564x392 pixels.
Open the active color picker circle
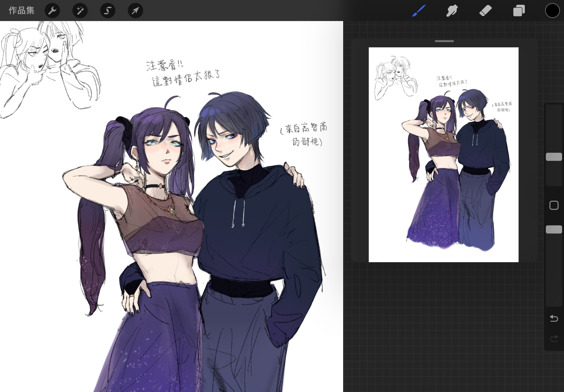click(552, 11)
